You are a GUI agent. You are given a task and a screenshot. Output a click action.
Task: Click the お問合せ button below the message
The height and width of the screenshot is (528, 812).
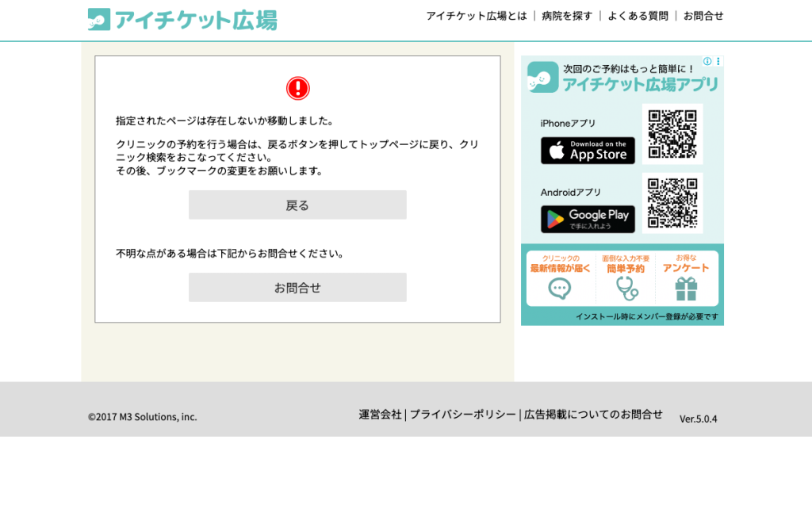point(298,288)
